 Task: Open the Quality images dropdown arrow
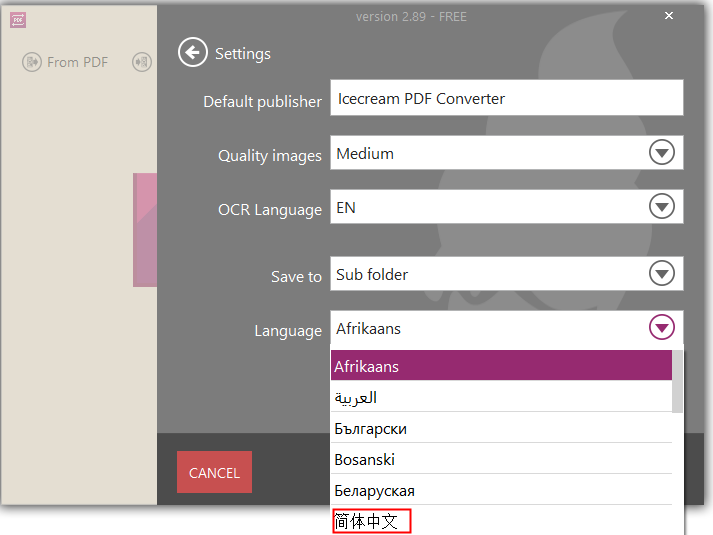662,152
